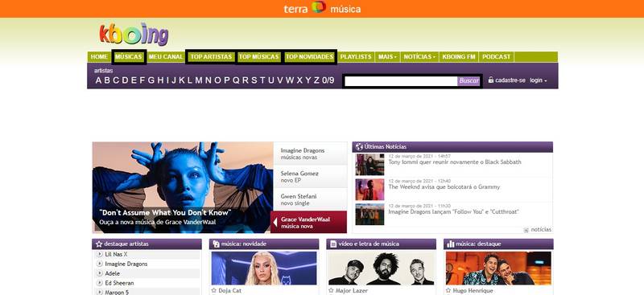Click the red arrow on Grace VanderWaal slide

275,223
